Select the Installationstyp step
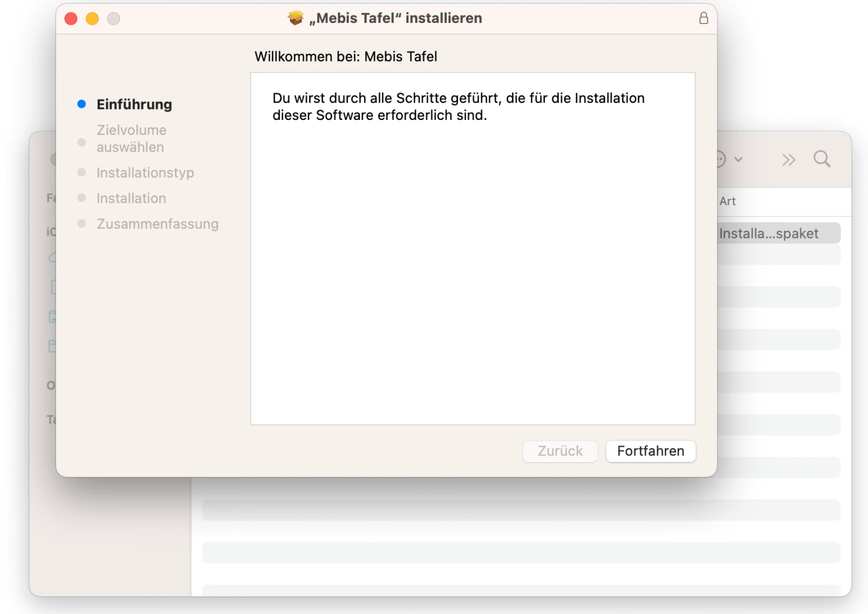This screenshot has height=614, width=868. [145, 173]
